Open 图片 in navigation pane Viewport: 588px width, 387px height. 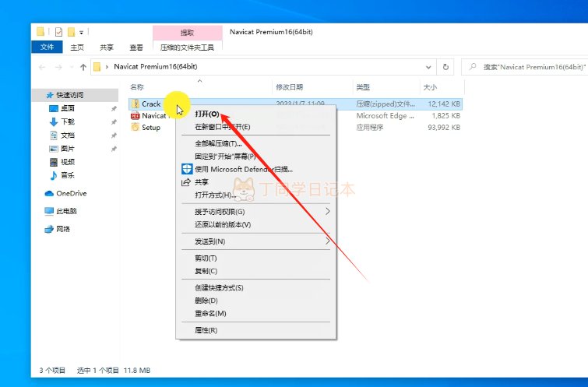68,149
